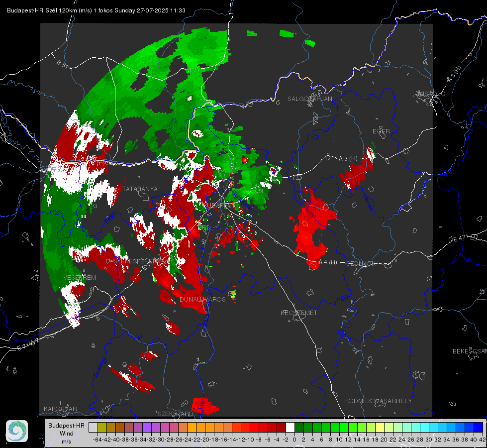Viewport: 487px width, 448px height.
Task: Click the blue Somogy county label
Action: tap(99, 367)
